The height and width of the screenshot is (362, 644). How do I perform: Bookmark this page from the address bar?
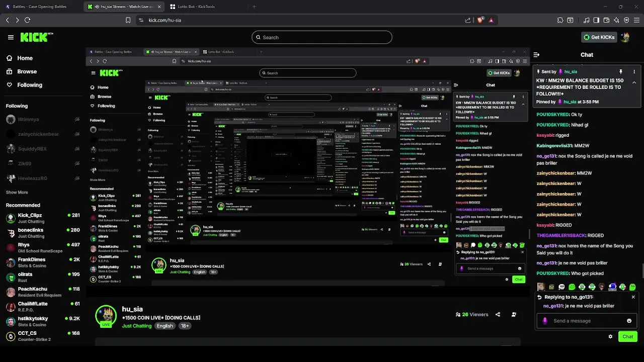click(x=128, y=20)
